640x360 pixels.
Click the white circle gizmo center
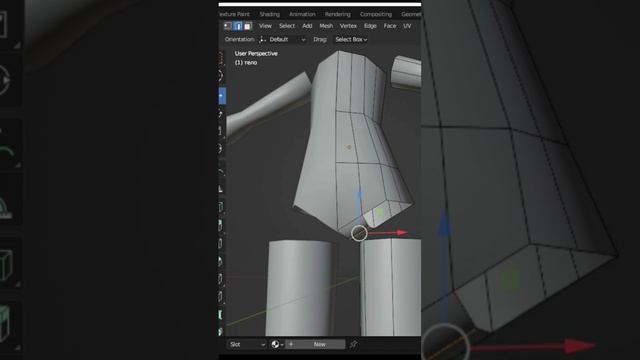coord(359,233)
